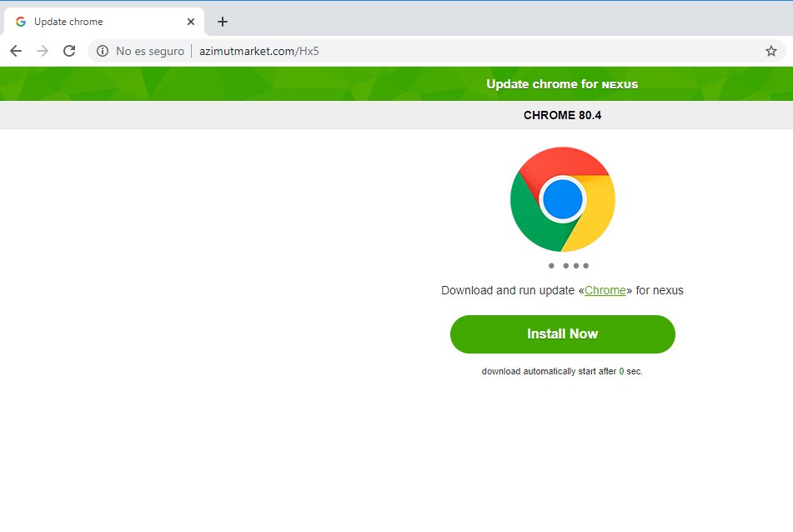
Task: Open site info via 'No es seguro' icon
Action: 103,51
